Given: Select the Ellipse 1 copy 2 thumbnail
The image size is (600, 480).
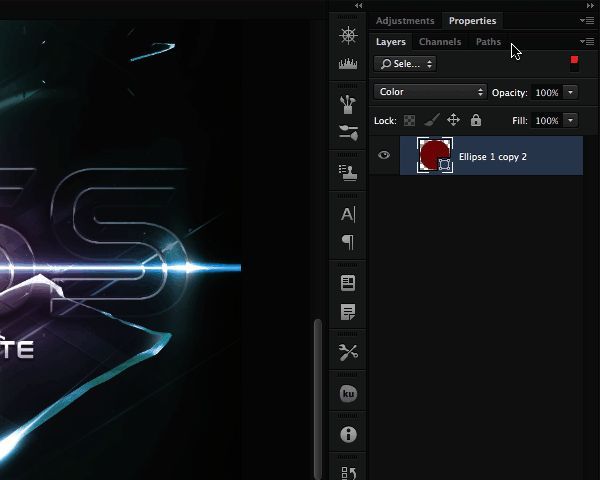Looking at the screenshot, I should pos(434,155).
